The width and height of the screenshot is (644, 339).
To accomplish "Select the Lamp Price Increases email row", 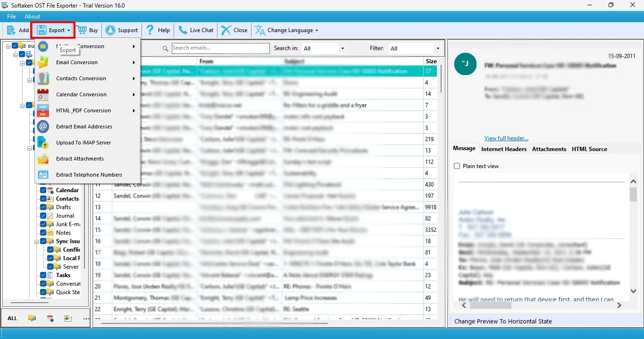I will [x=265, y=298].
